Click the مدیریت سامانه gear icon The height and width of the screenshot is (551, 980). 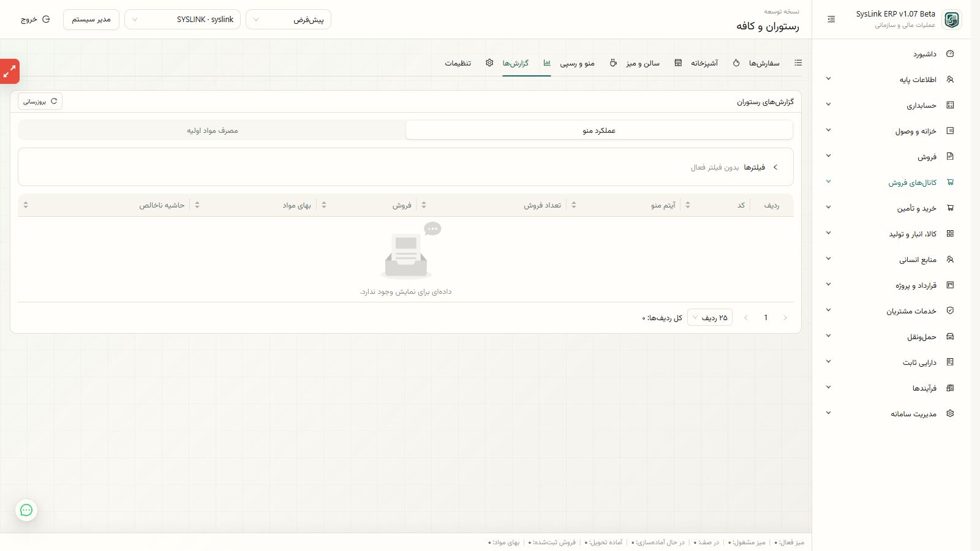[x=950, y=414]
